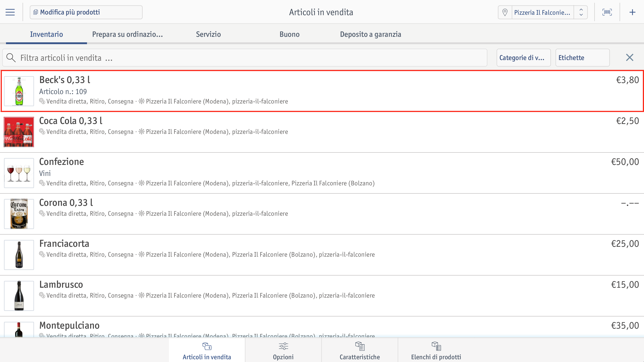
Task: Click Modifica più prodotti button
Action: point(86,12)
